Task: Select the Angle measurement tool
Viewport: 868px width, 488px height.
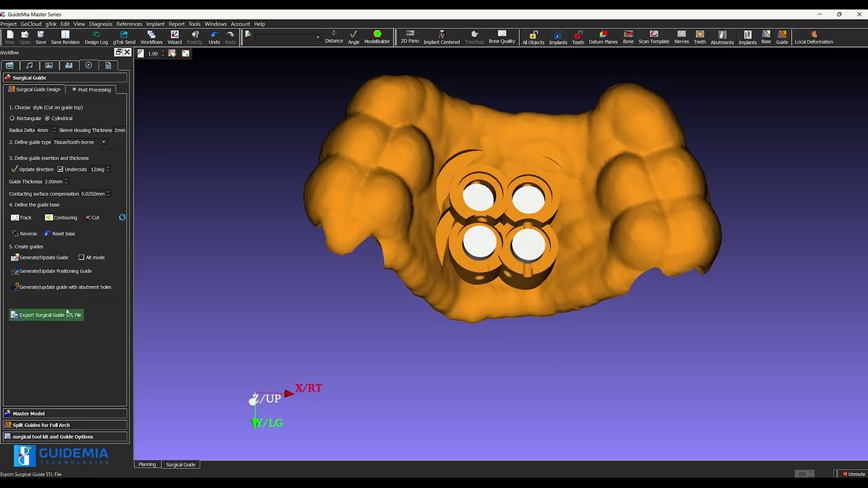Action: pyautogui.click(x=353, y=37)
